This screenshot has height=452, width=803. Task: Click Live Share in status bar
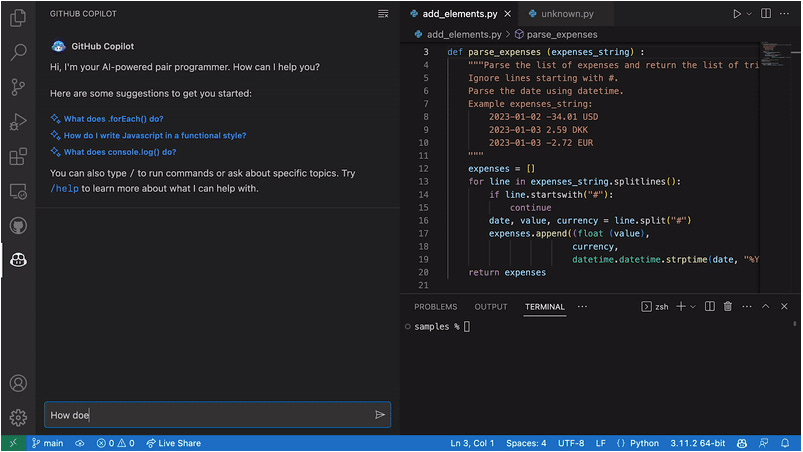(174, 443)
